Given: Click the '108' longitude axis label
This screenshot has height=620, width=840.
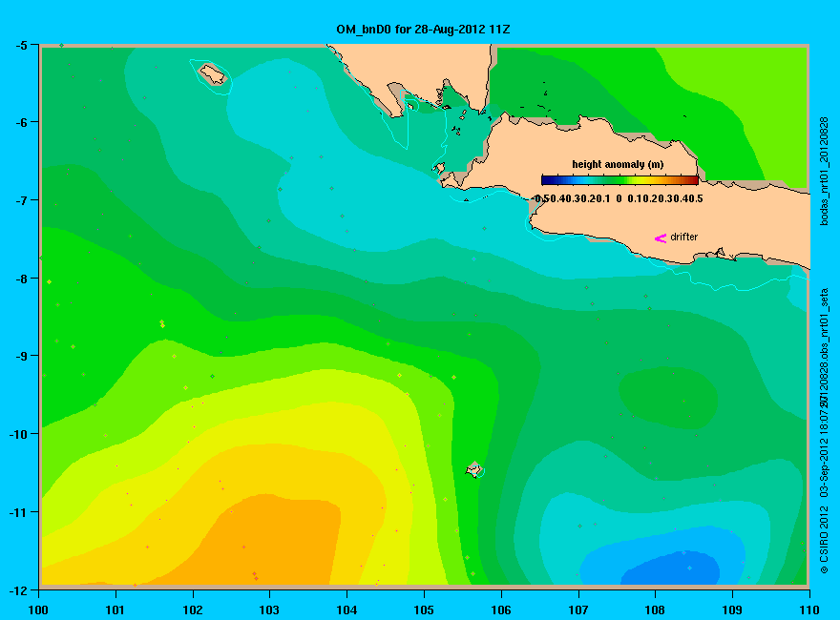Looking at the screenshot, I should pos(655,610).
